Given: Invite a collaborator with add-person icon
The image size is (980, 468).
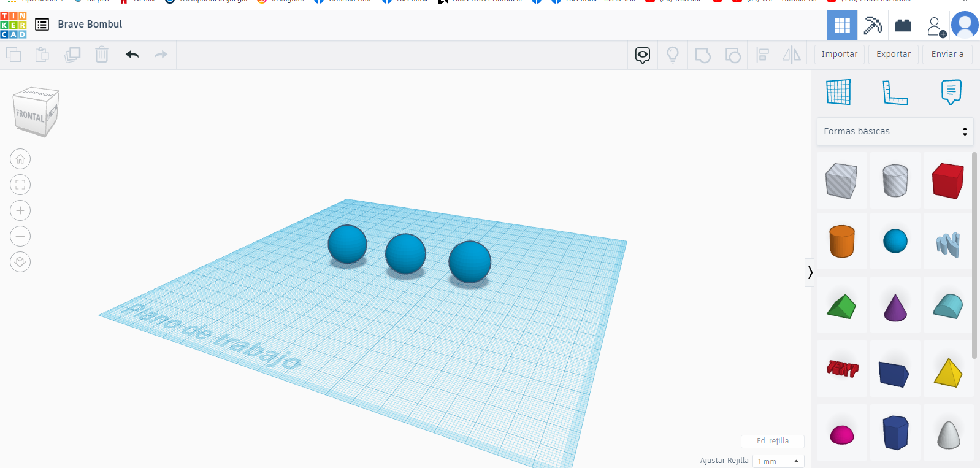Looking at the screenshot, I should (x=936, y=26).
